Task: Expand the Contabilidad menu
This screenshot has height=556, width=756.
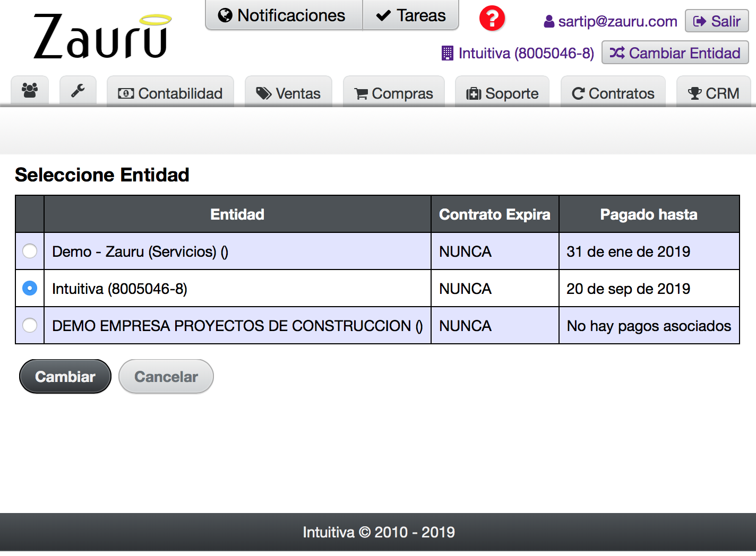Action: [x=170, y=93]
